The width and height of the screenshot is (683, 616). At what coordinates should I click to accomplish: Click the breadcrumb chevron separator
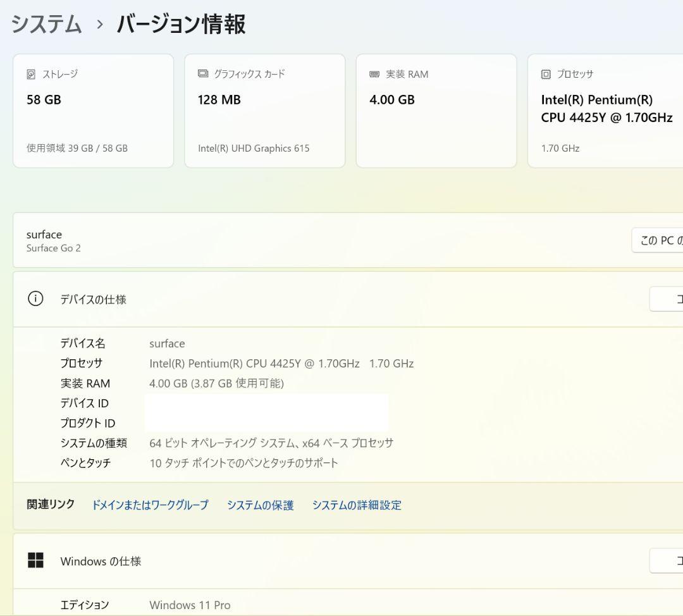[x=100, y=25]
